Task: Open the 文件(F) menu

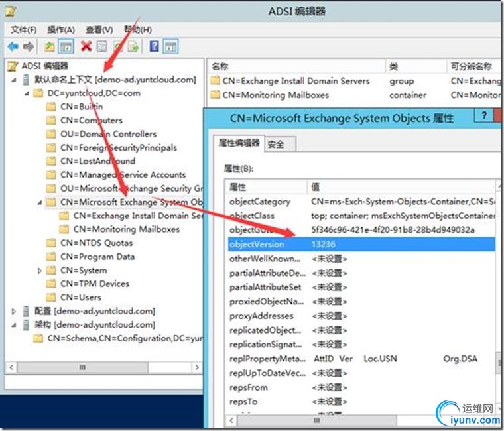Action: pos(23,30)
